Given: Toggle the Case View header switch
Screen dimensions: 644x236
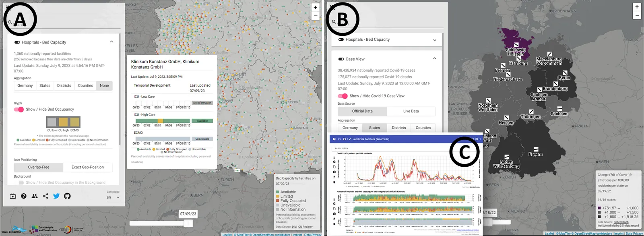Looking at the screenshot, I should (x=341, y=59).
